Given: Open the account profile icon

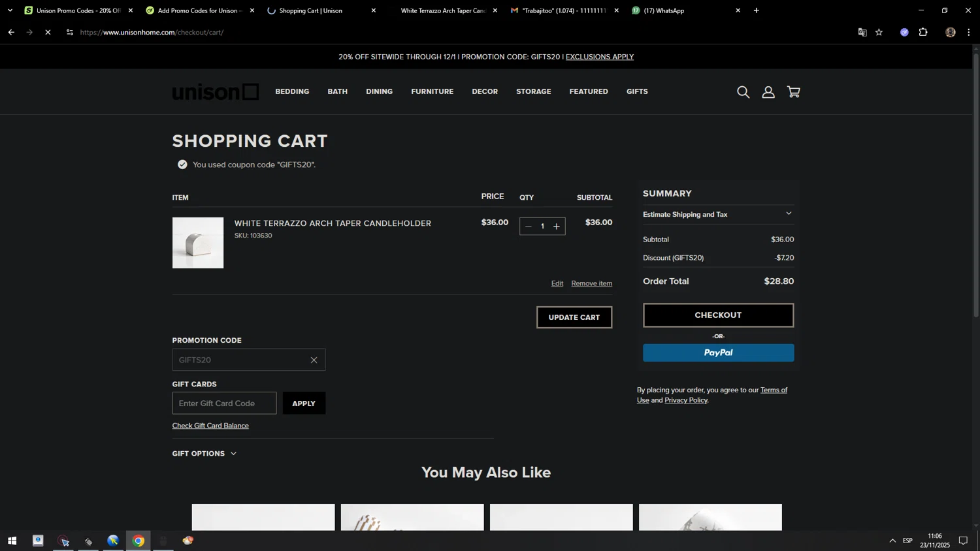Looking at the screenshot, I should pyautogui.click(x=768, y=92).
